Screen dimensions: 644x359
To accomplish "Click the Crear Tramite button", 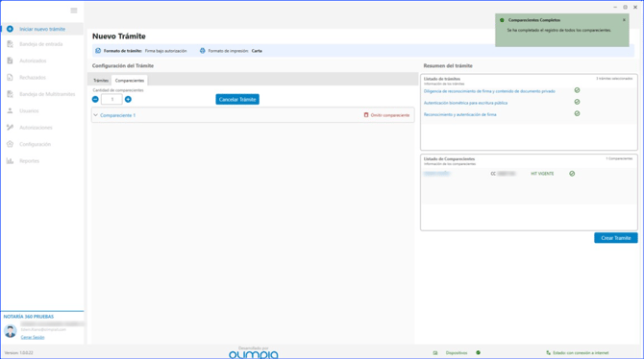I will coord(616,238).
